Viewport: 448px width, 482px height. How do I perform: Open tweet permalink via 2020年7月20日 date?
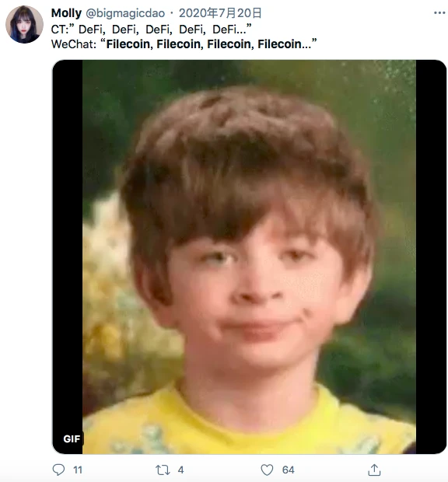pos(220,13)
